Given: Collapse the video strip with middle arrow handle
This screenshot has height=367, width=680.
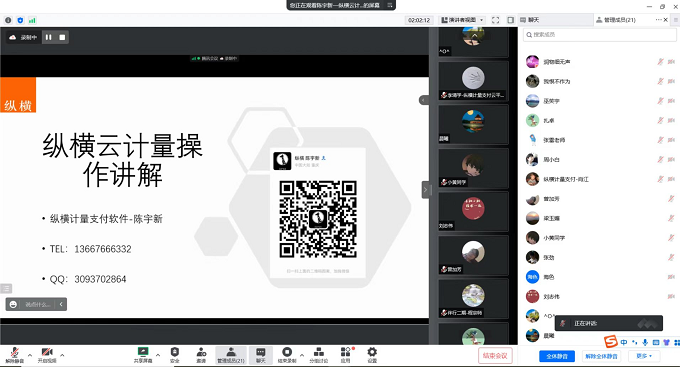Looking at the screenshot, I should tap(425, 190).
